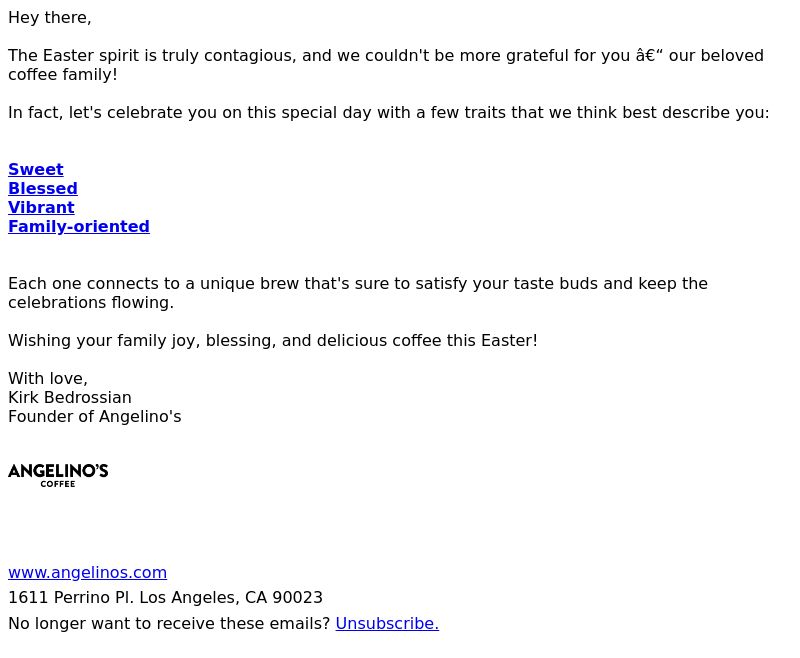
Task: Click the Angelino's Coffee logo image
Action: (x=58, y=475)
